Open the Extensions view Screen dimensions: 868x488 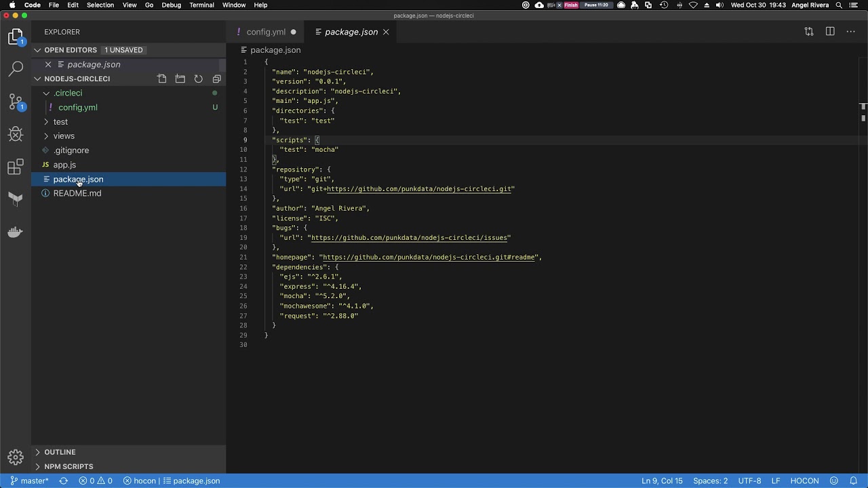16,167
